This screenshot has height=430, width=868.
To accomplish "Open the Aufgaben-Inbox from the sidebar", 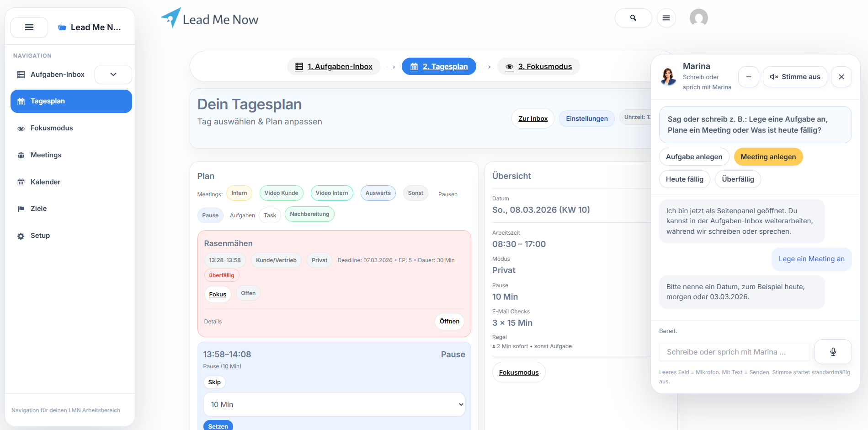I will point(57,74).
